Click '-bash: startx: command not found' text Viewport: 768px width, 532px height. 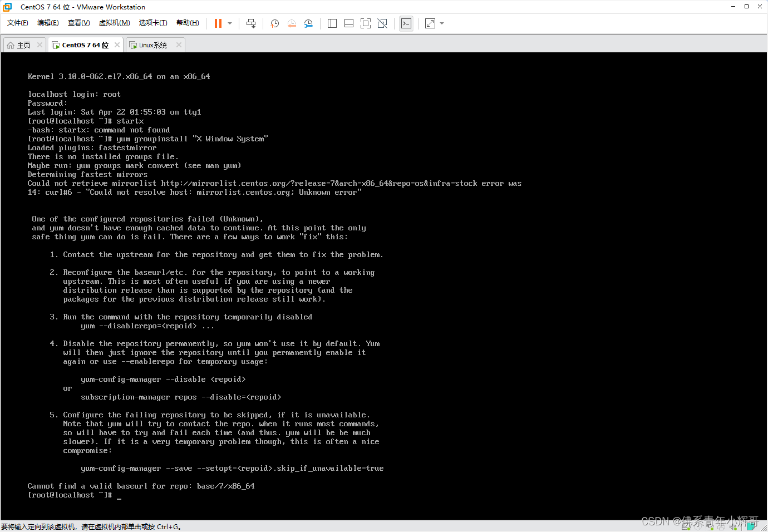(99, 130)
